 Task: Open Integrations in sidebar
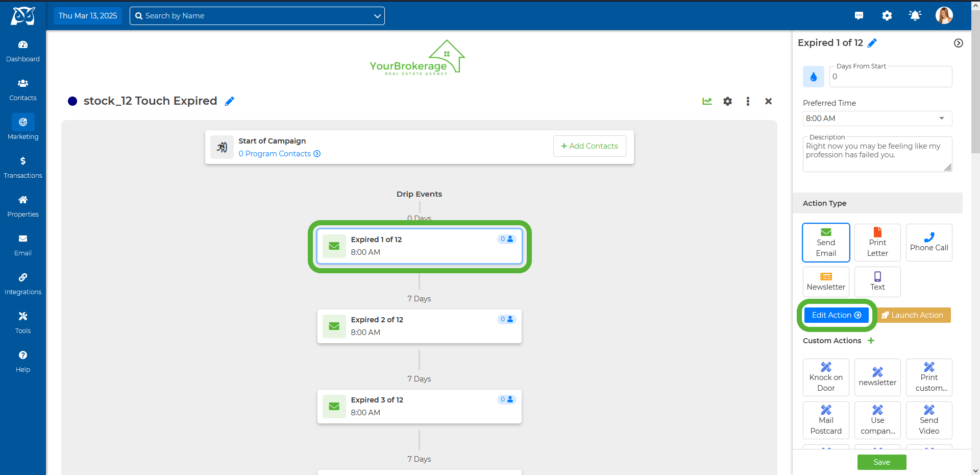pos(23,284)
